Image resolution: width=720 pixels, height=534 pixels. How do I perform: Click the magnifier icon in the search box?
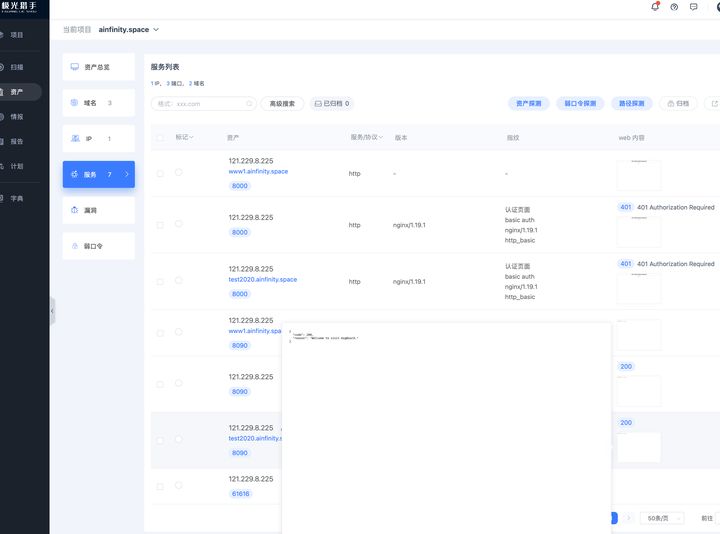[249, 104]
